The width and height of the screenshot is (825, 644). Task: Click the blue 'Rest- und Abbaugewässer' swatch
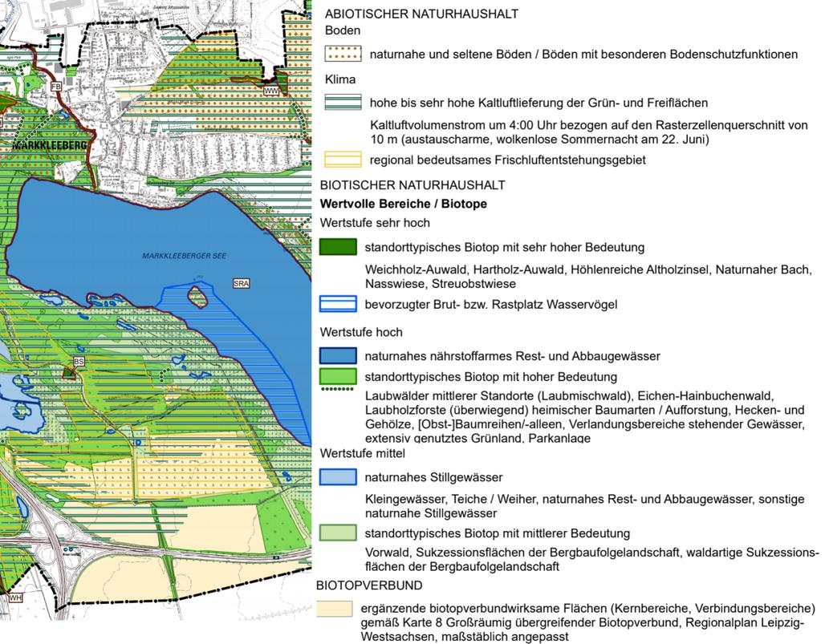click(x=338, y=356)
